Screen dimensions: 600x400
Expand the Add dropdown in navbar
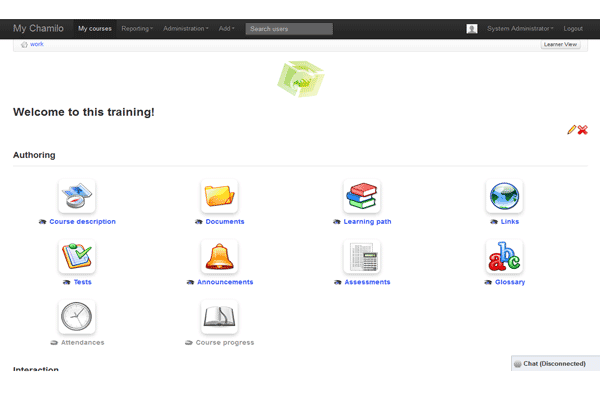click(227, 29)
